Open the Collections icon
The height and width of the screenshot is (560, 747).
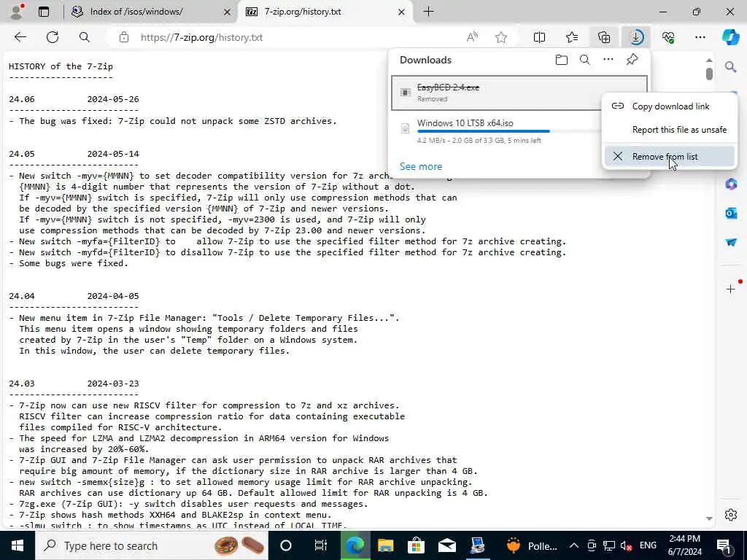coord(604,37)
